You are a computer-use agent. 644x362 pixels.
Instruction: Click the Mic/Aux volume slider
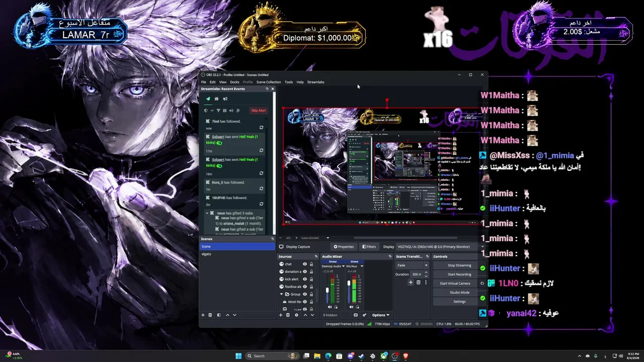(x=349, y=290)
